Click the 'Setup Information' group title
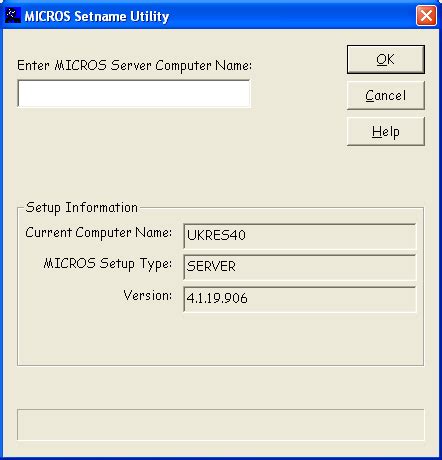Screen dimensions: 442x460 pos(82,208)
